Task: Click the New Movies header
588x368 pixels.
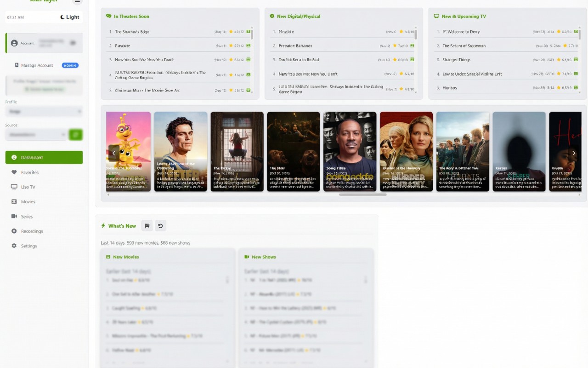Action: (123, 257)
